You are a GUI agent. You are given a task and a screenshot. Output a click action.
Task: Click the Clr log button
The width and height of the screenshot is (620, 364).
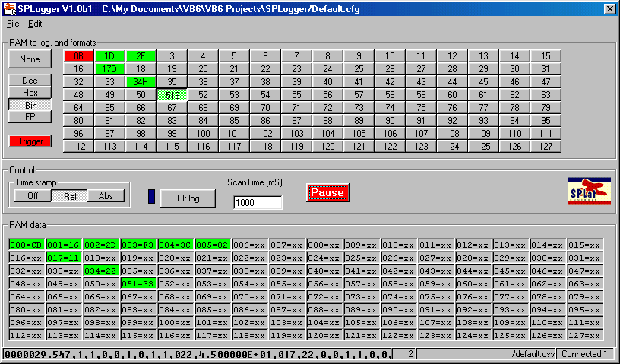pyautogui.click(x=187, y=197)
